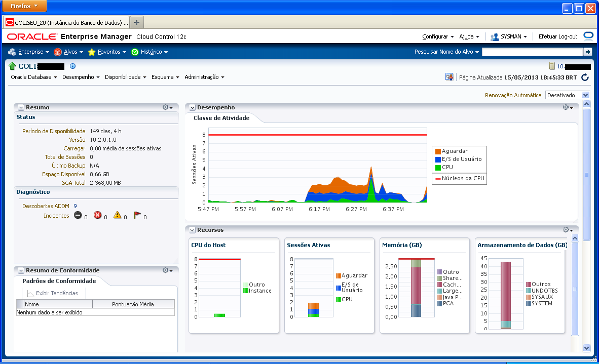The height and width of the screenshot is (364, 599).
Task: Click the green up status arrow icon
Action: (12, 66)
